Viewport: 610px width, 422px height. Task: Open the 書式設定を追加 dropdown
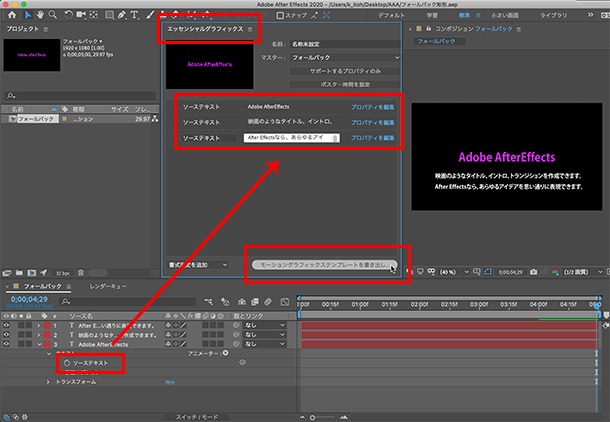tap(198, 265)
